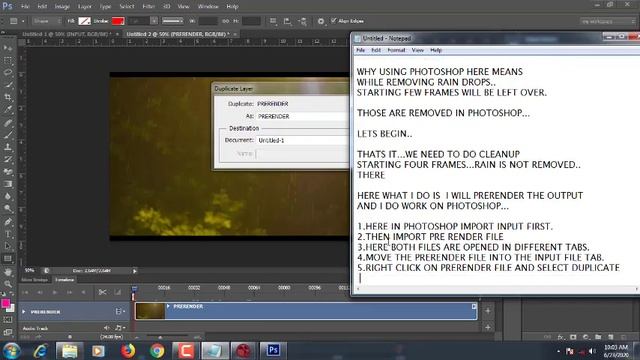
Task: Select the Eraser tool
Action: (x=7, y=171)
